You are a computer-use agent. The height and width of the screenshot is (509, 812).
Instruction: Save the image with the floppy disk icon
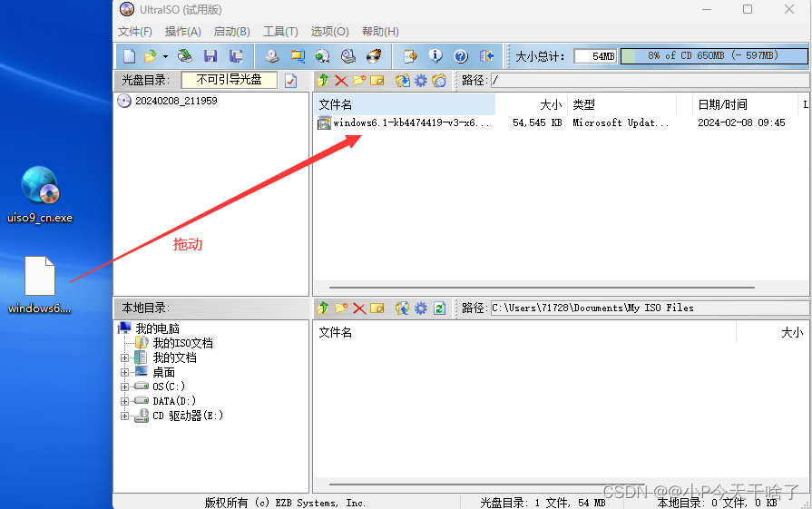[210, 56]
